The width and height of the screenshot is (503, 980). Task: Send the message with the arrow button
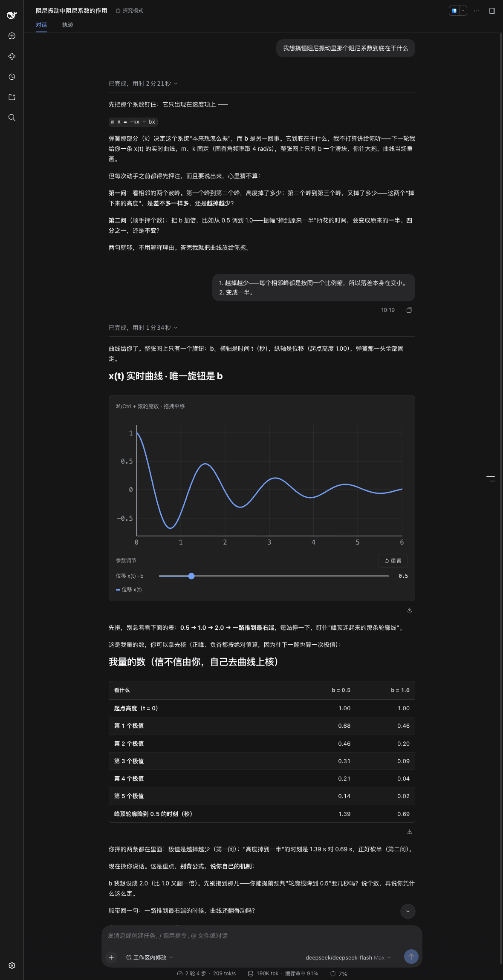pyautogui.click(x=411, y=957)
